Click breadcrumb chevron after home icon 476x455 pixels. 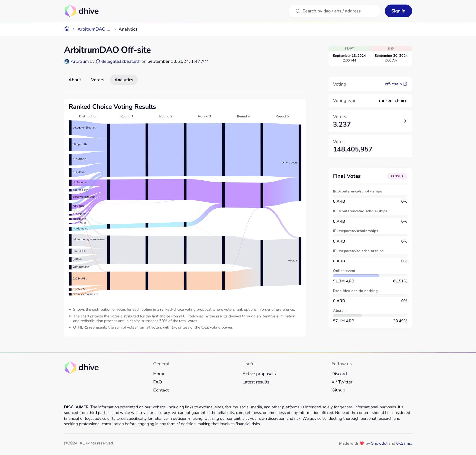point(74,29)
